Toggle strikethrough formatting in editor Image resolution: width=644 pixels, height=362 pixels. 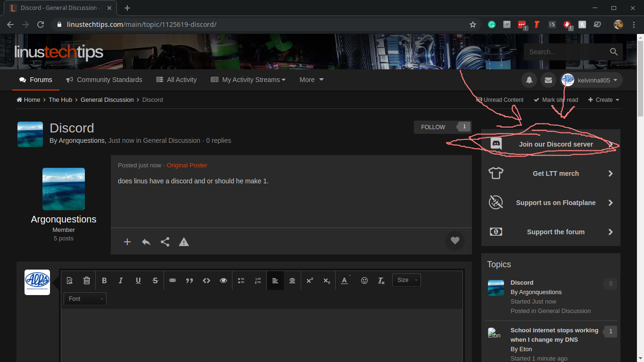[155, 280]
